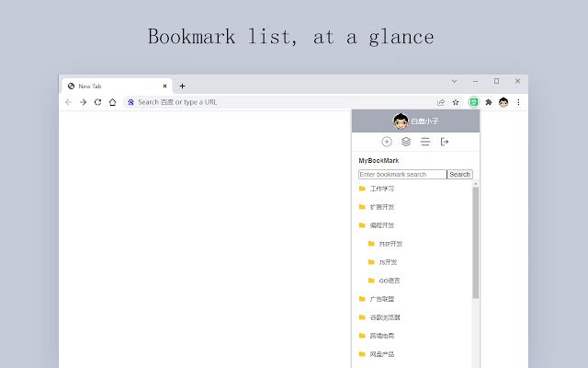
Task: Open the tab search dropdown chevron
Action: pos(454,81)
